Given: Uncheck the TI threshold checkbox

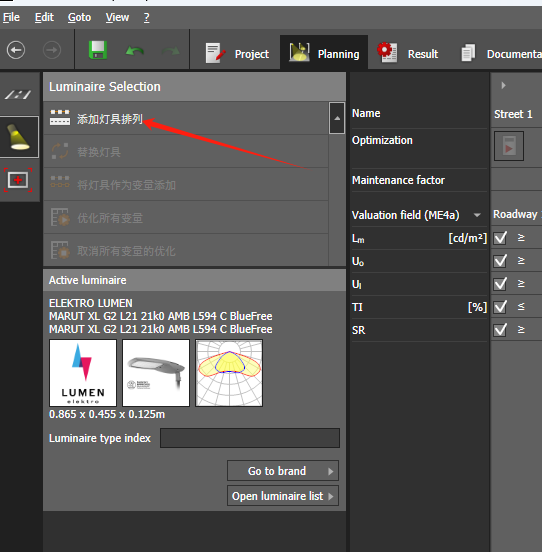Looking at the screenshot, I should (500, 307).
